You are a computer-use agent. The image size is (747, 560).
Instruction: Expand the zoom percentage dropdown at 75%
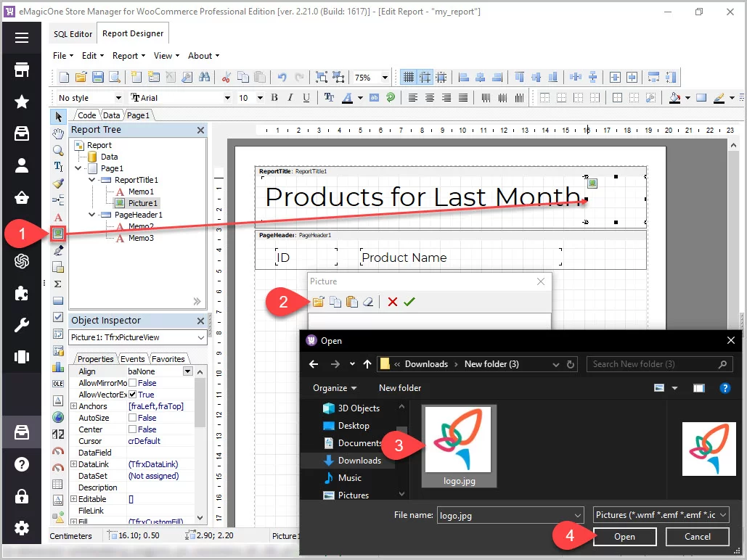(385, 78)
